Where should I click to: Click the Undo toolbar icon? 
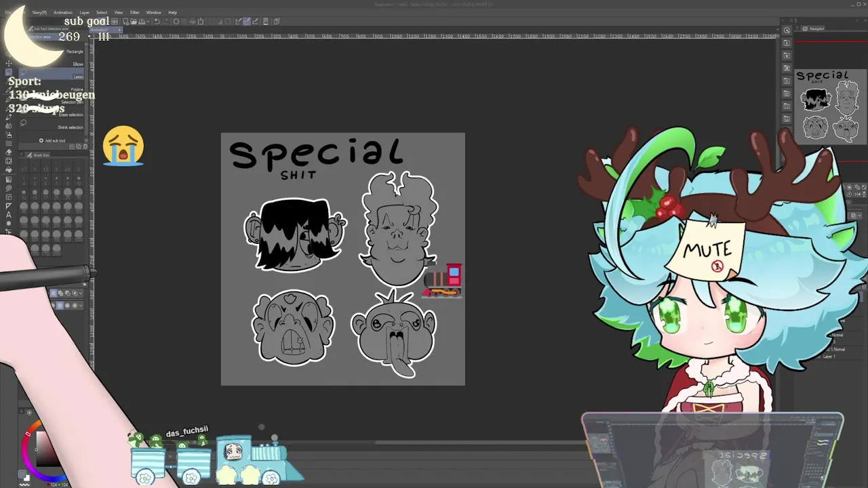tap(157, 21)
